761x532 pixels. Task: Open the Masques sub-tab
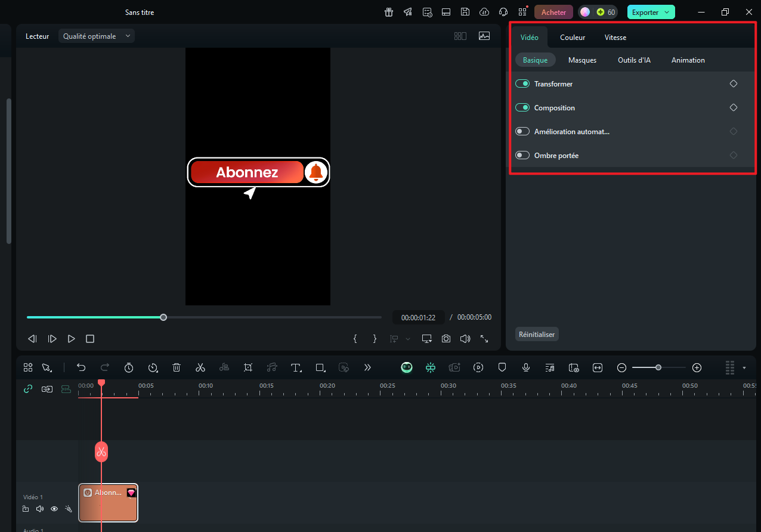tap(582, 60)
